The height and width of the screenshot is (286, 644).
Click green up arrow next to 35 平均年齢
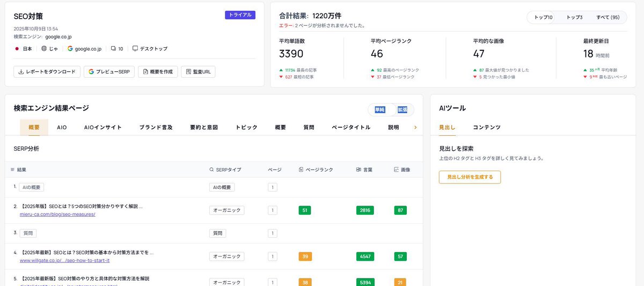586,70
